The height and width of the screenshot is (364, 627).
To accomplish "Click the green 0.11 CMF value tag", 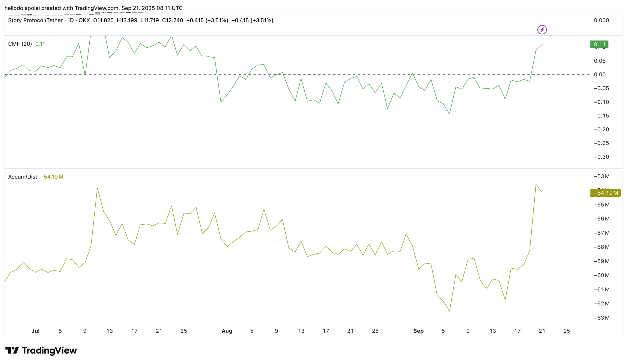I will (x=599, y=45).
